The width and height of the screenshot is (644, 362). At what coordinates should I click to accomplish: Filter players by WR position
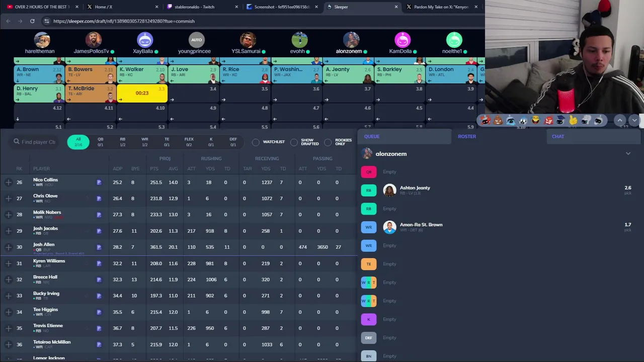click(144, 142)
